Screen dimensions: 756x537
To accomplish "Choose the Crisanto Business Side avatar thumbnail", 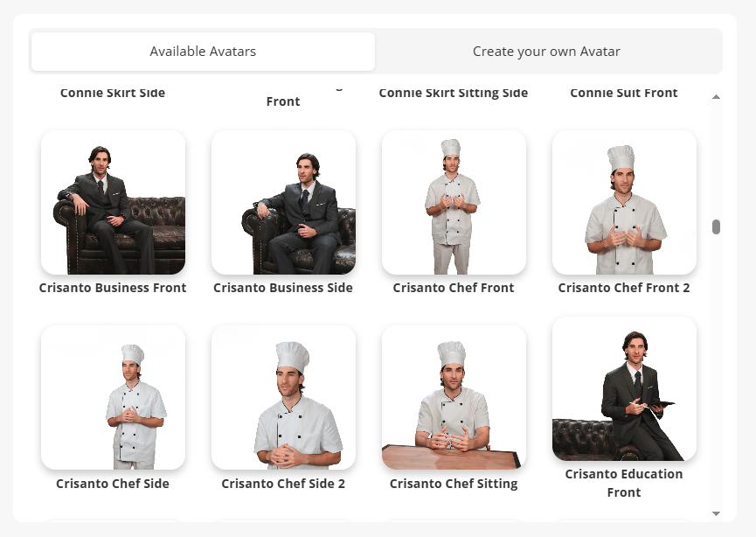I will tap(283, 202).
